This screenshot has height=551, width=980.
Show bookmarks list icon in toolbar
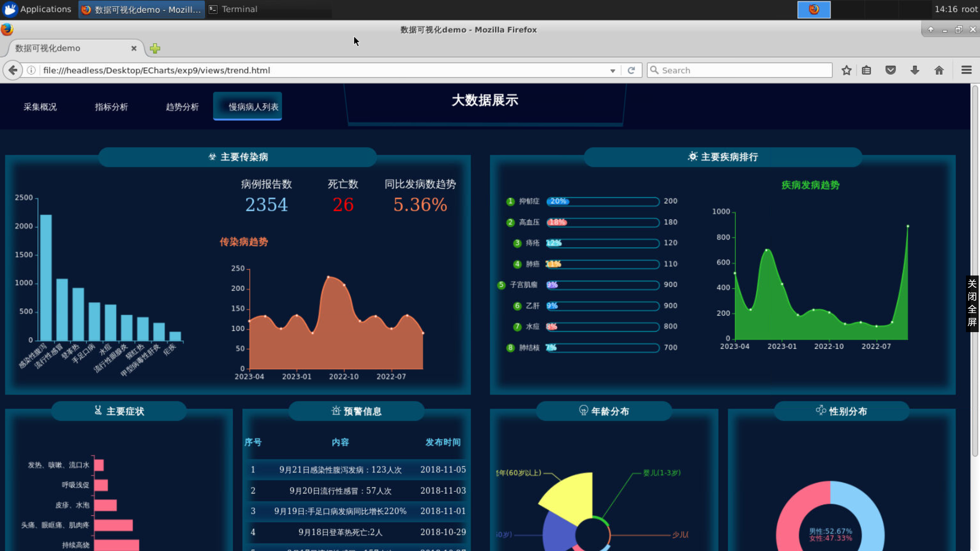click(x=867, y=70)
